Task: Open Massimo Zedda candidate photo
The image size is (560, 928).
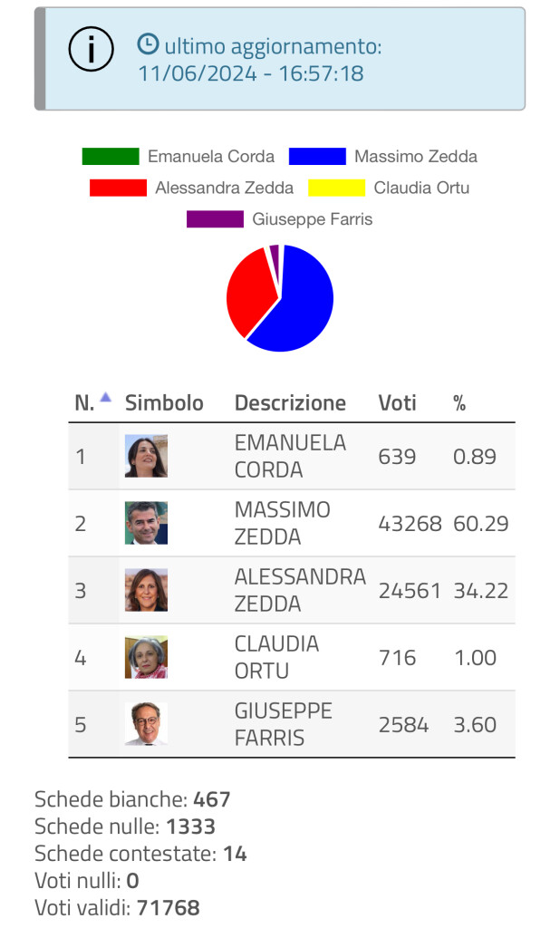Action: coord(146,523)
